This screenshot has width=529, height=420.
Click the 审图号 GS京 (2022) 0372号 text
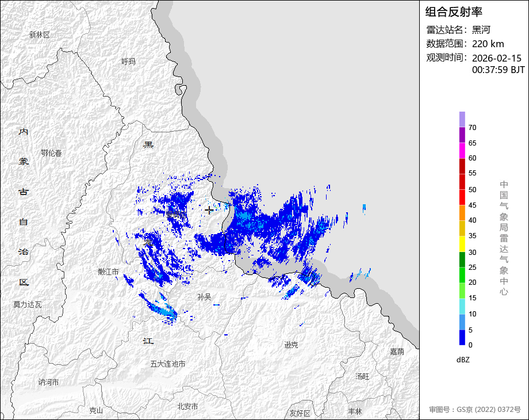coord(475,410)
